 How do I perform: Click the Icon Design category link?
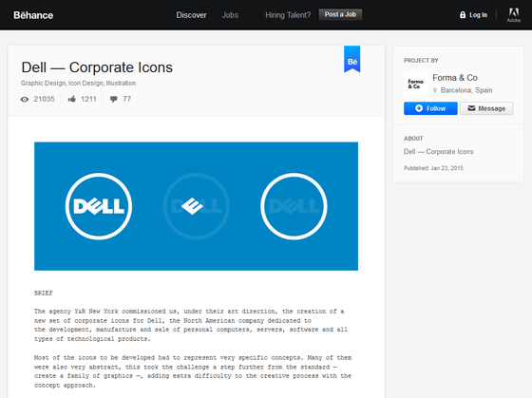coord(86,84)
